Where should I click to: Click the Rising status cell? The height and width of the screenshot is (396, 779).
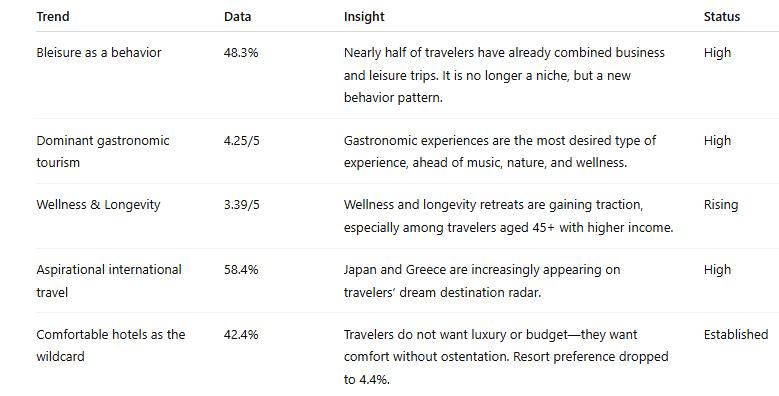point(721,205)
